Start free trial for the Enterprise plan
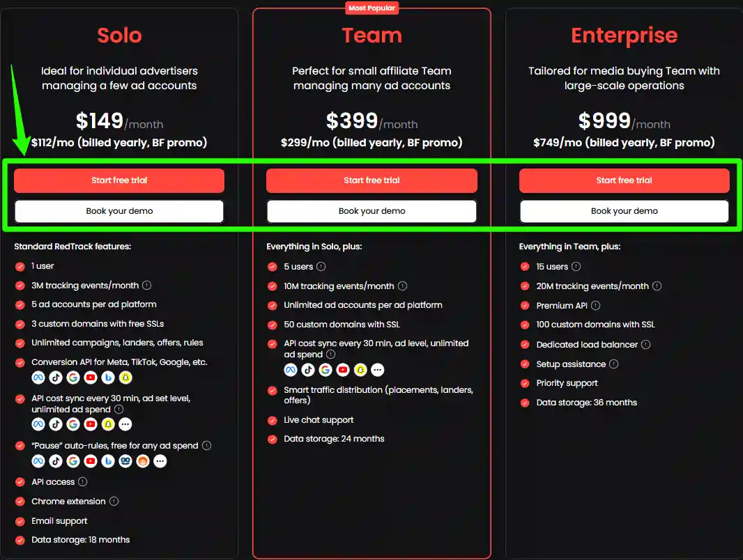 tap(624, 180)
